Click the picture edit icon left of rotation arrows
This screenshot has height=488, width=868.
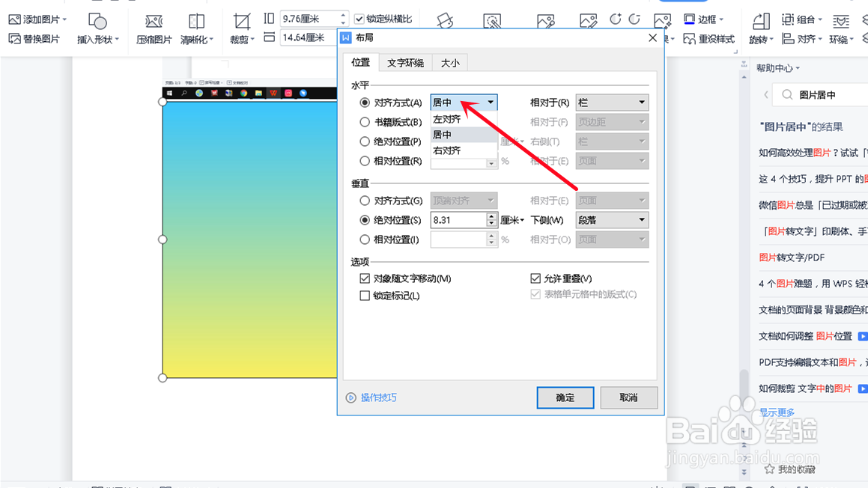pyautogui.click(x=589, y=21)
